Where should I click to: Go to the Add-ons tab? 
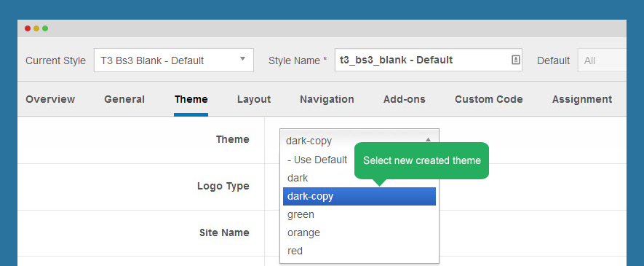(x=404, y=100)
